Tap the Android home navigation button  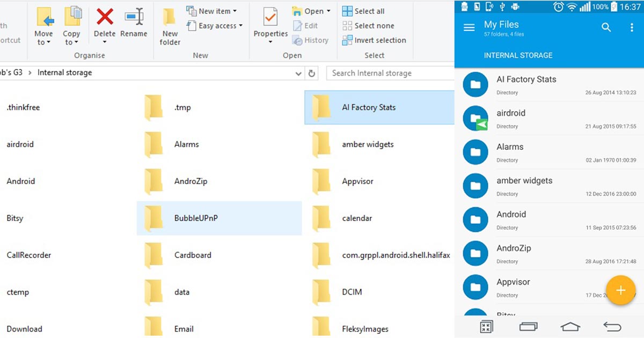click(x=570, y=326)
